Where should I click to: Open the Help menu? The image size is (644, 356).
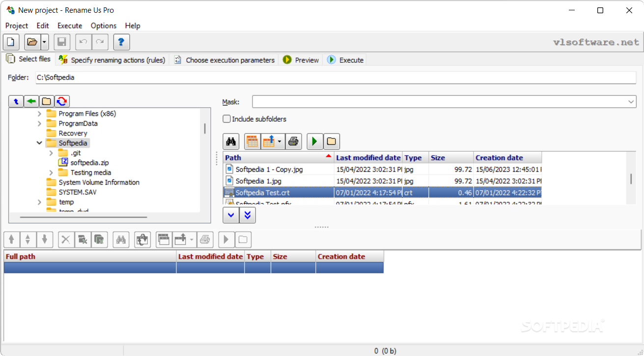(133, 26)
